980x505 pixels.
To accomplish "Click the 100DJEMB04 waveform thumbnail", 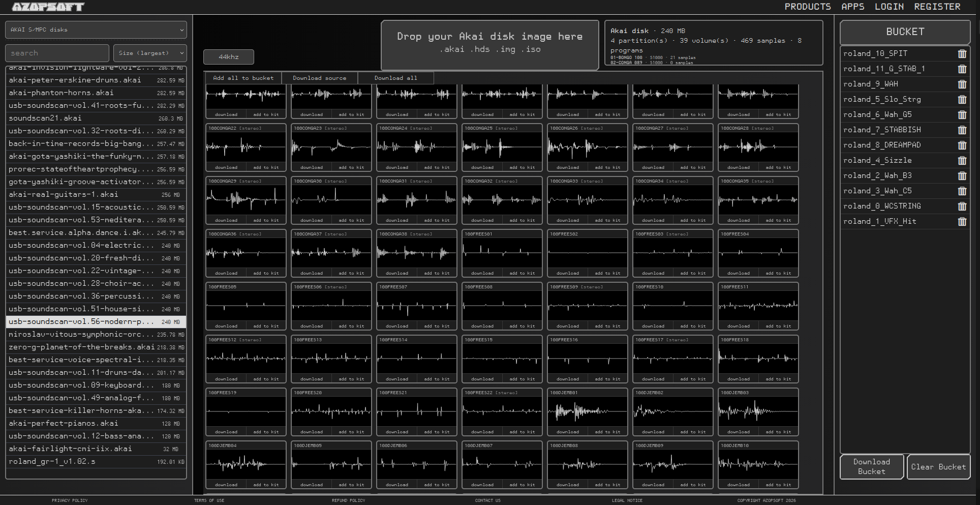I will click(x=246, y=464).
